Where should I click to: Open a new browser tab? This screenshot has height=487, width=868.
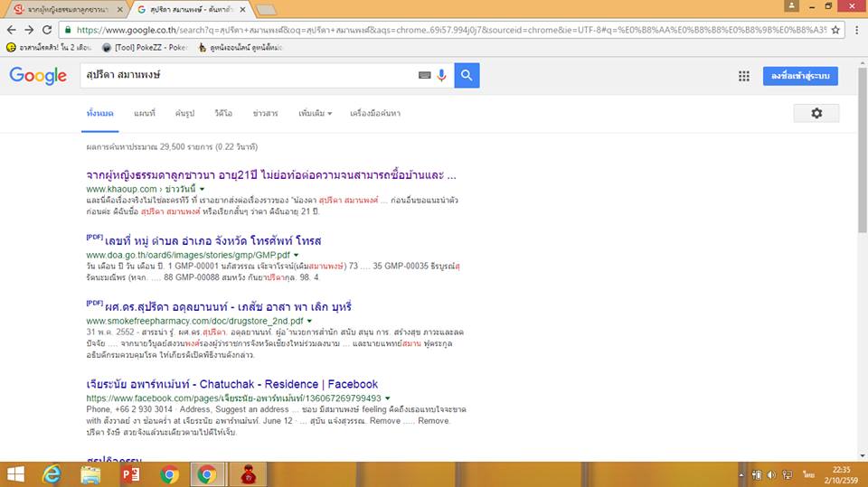point(266,9)
